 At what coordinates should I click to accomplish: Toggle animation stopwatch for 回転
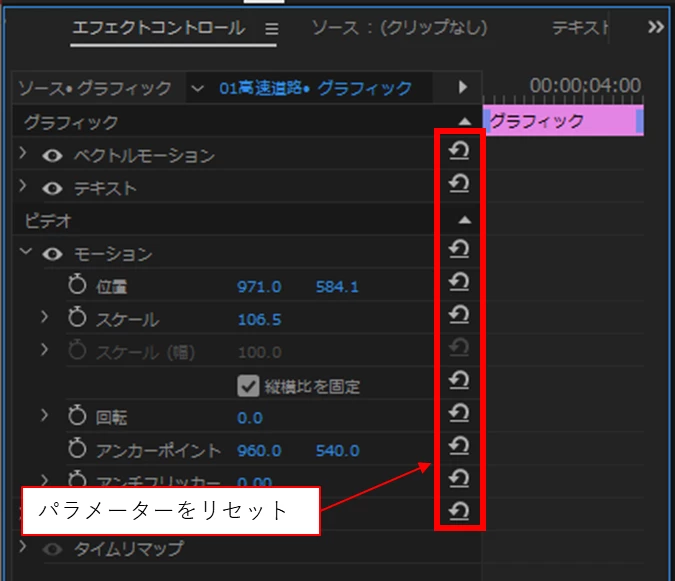click(77, 416)
